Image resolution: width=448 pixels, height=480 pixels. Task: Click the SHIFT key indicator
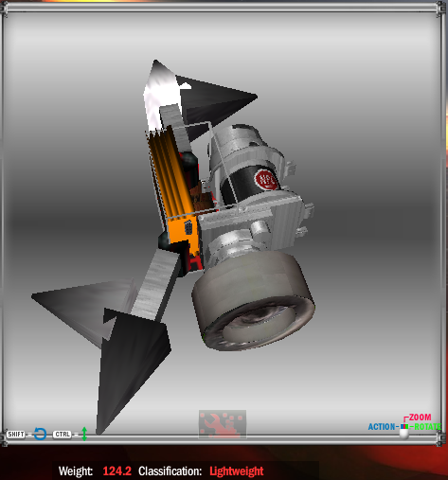pyautogui.click(x=16, y=435)
